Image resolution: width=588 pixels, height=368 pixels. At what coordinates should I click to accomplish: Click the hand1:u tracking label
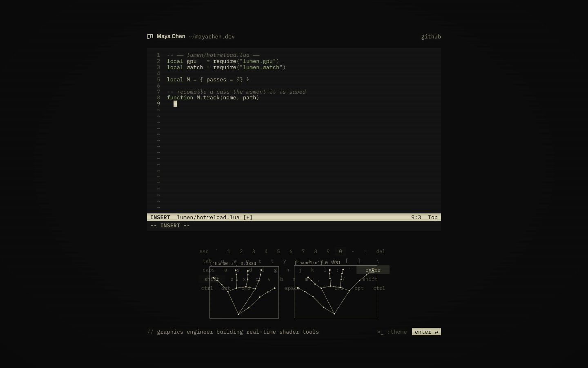(x=318, y=263)
